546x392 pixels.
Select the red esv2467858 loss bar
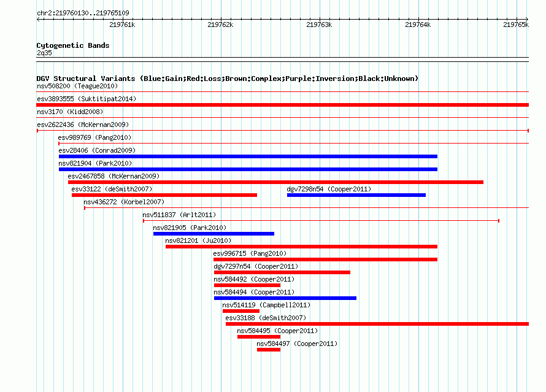point(275,182)
